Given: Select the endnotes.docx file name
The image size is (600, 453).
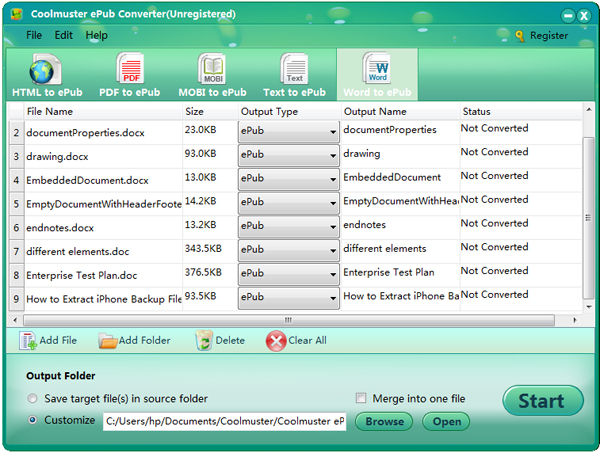Looking at the screenshot, I should 60,228.
